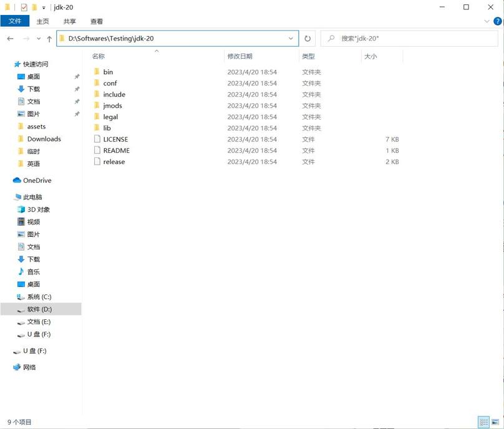Image resolution: width=504 pixels, height=429 pixels.
Task: Open 下载 under quick access
Action: click(x=34, y=89)
